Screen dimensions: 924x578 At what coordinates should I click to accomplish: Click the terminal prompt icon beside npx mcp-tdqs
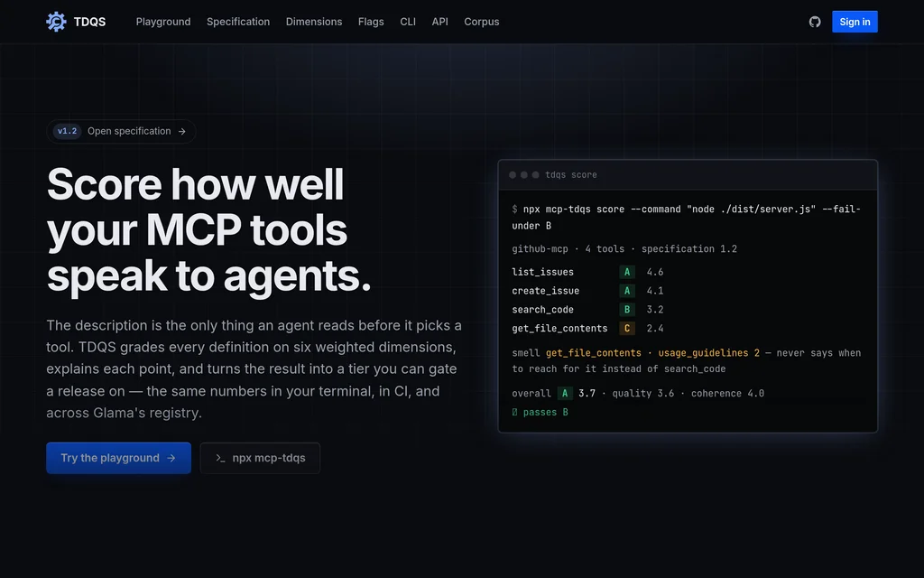(x=220, y=458)
